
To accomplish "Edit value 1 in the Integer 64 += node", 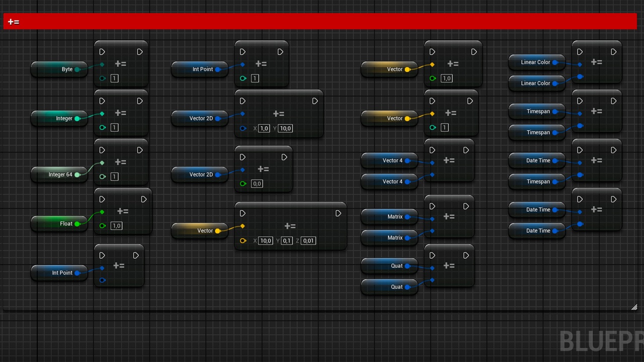I will [114, 177].
